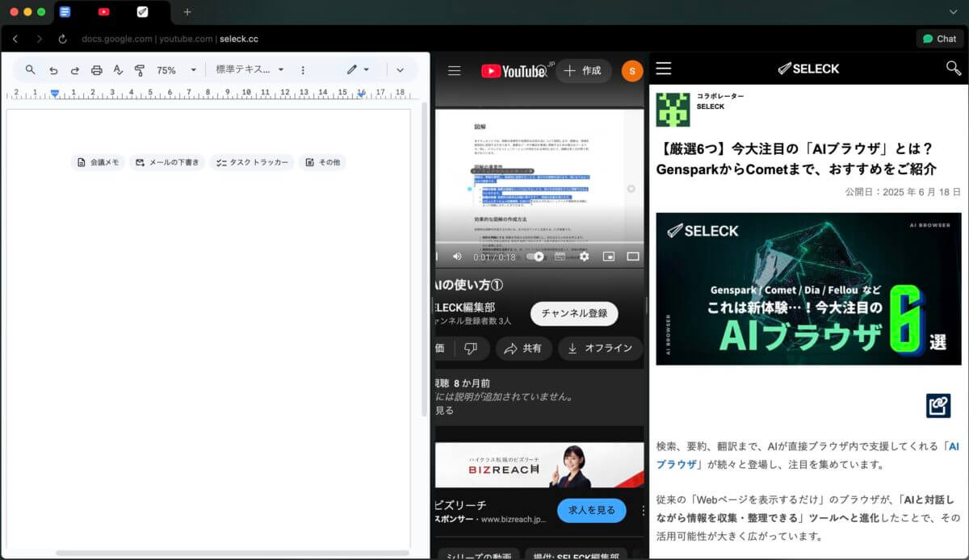The height and width of the screenshot is (560, 969).
Task: Go to YouTube home via logo
Action: [514, 70]
